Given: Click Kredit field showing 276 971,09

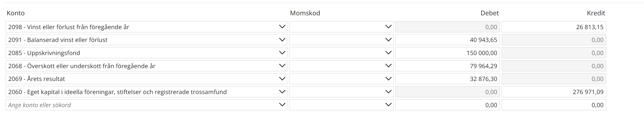Looking at the screenshot, I should 554,92.
